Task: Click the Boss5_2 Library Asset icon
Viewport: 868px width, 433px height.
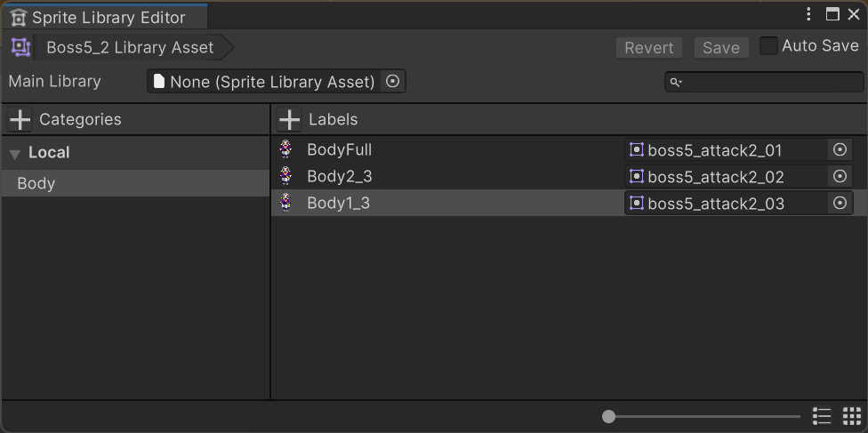Action: (x=21, y=47)
